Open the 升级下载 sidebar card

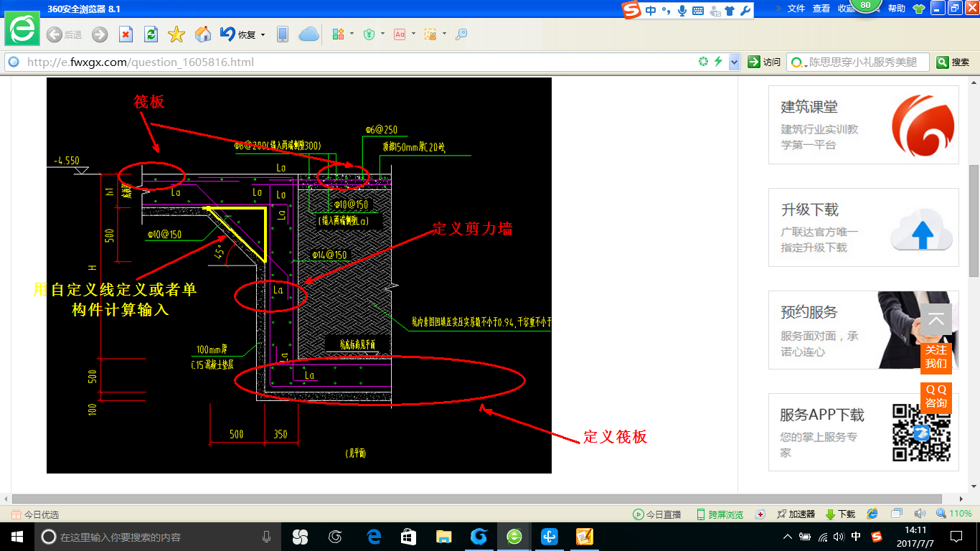point(863,227)
